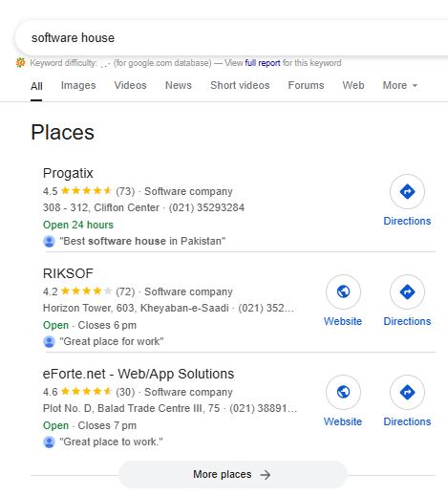
Task: Click eForte.net Directions diamond icon
Action: point(407,392)
